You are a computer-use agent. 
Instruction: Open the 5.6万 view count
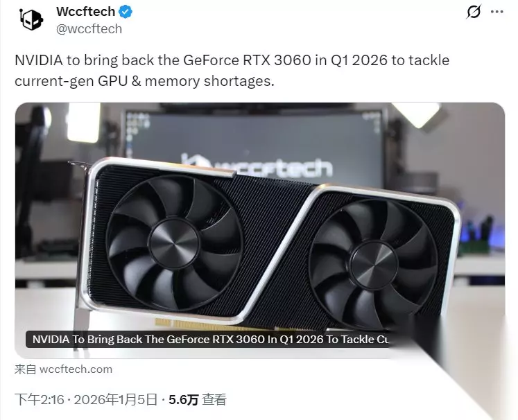pyautogui.click(x=183, y=400)
